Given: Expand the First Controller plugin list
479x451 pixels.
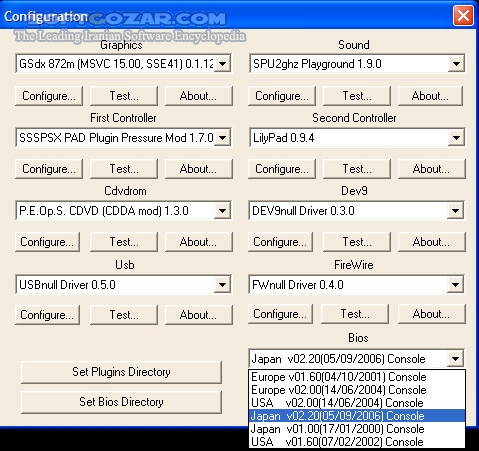Looking at the screenshot, I should (222, 137).
